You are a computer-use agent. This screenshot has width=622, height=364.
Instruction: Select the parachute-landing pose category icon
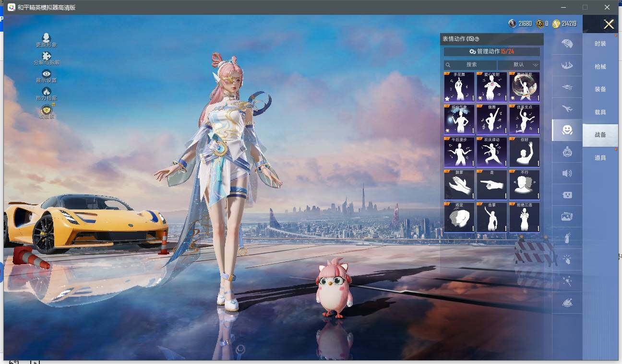[x=567, y=65]
